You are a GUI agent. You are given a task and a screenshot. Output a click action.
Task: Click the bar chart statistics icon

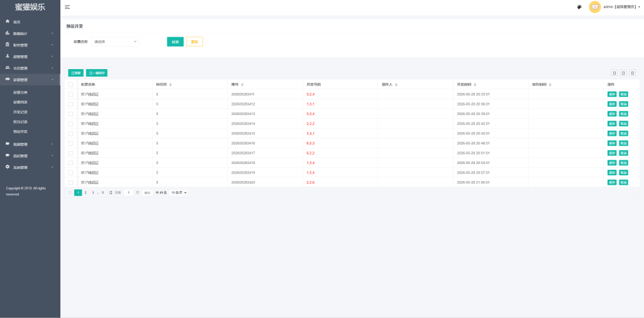pyautogui.click(x=8, y=33)
